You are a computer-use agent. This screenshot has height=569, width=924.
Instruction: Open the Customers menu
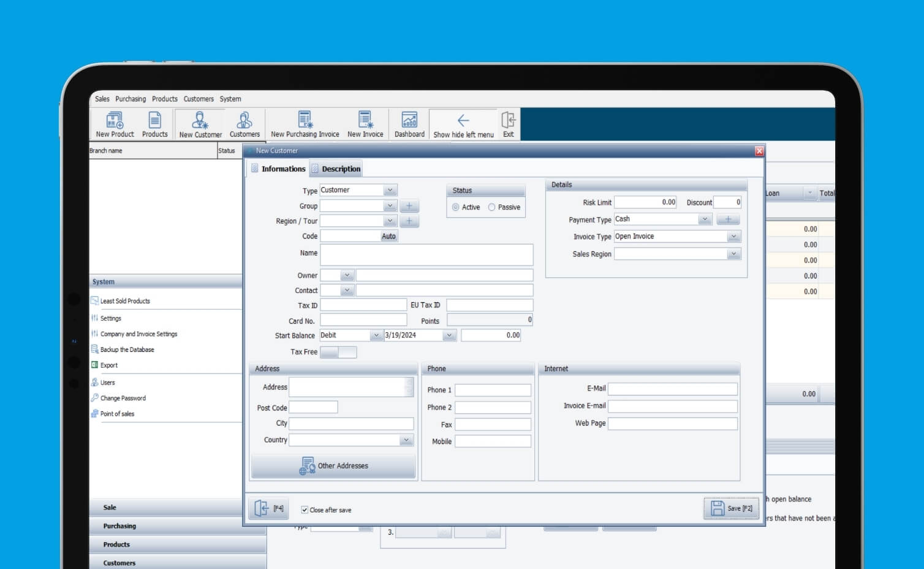pos(199,99)
